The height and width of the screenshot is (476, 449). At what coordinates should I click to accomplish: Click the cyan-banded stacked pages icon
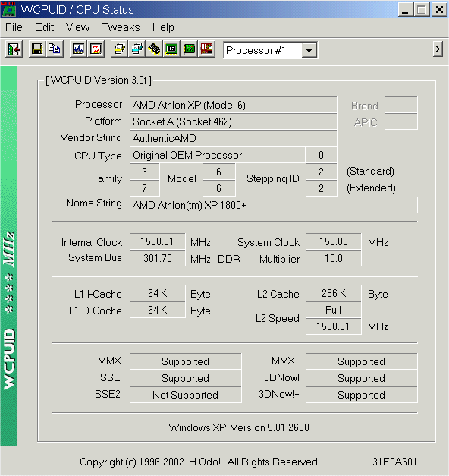137,49
